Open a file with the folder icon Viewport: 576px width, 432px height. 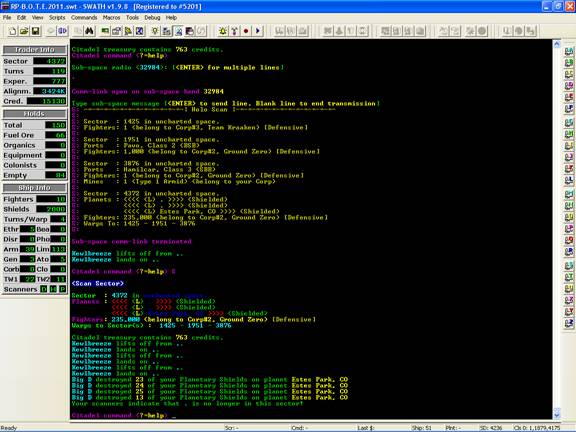[24, 31]
